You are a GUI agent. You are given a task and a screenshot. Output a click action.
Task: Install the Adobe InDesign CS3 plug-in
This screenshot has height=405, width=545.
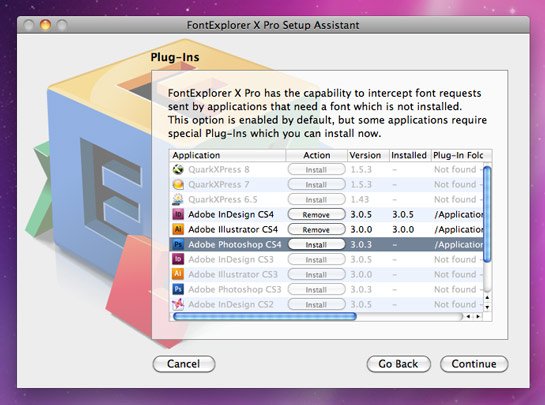pos(316,259)
